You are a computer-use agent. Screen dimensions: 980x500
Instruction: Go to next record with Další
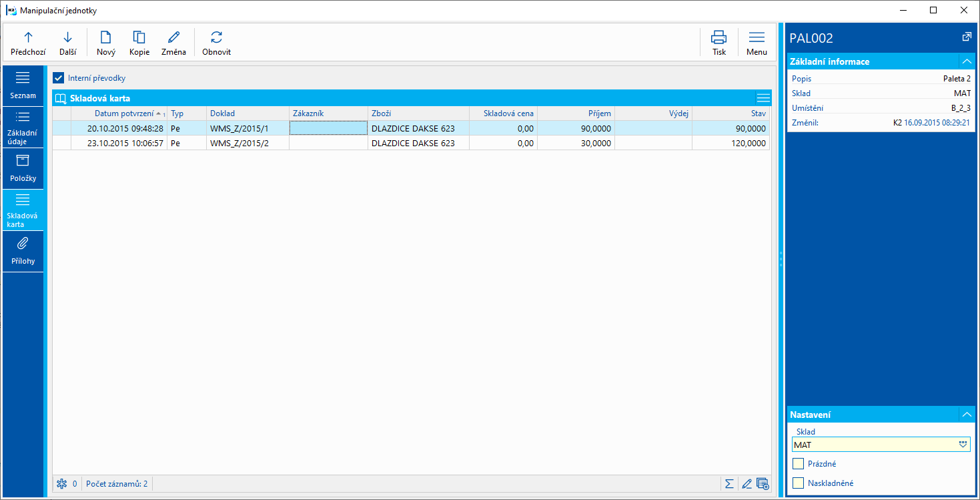coord(67,43)
